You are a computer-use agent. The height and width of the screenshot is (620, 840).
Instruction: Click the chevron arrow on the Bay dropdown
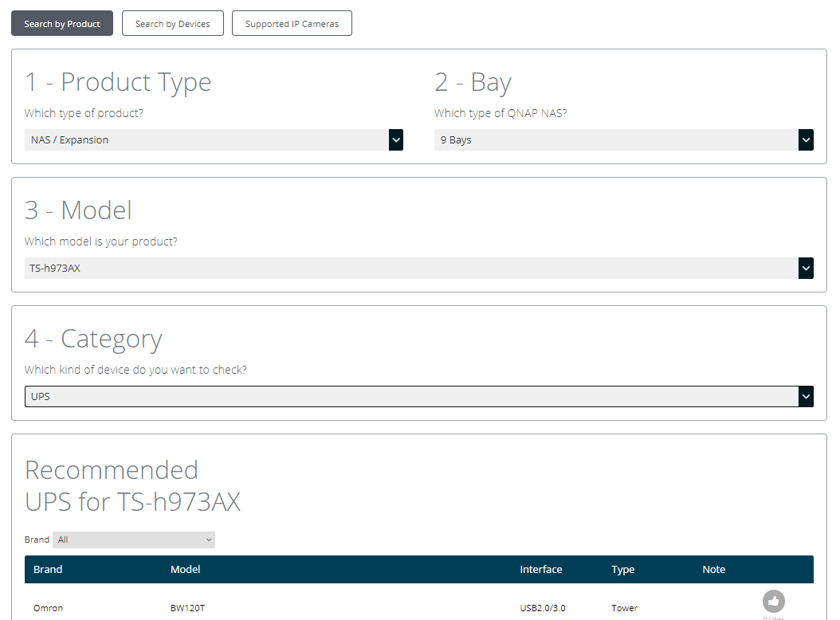click(x=806, y=140)
